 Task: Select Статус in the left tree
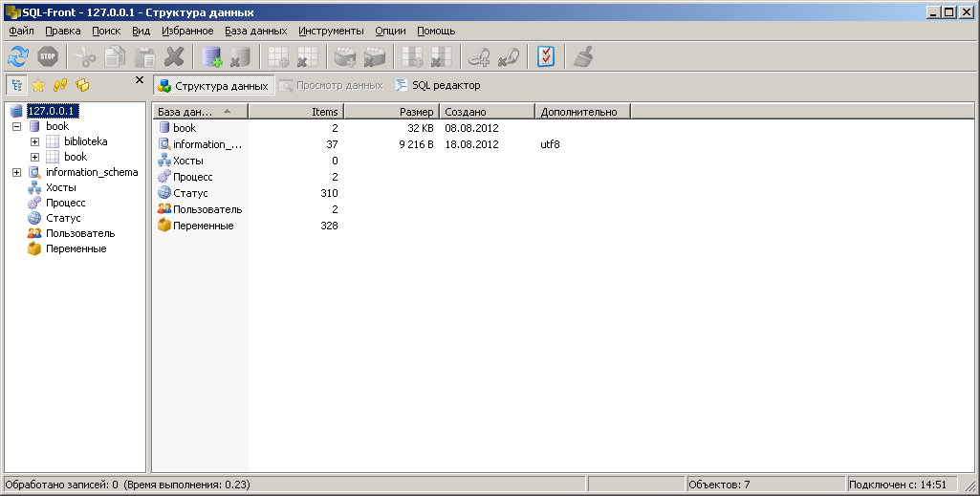click(63, 218)
